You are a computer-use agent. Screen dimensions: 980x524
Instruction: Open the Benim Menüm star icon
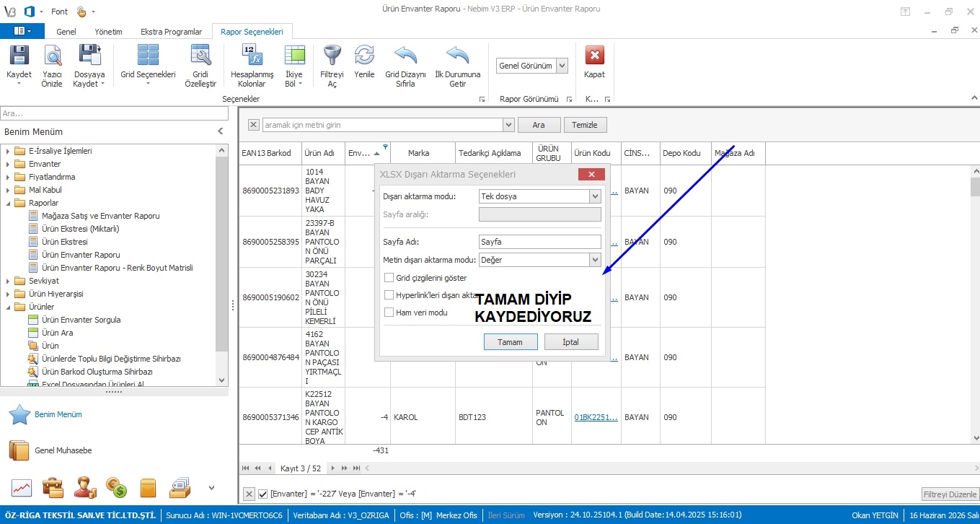pyautogui.click(x=19, y=415)
